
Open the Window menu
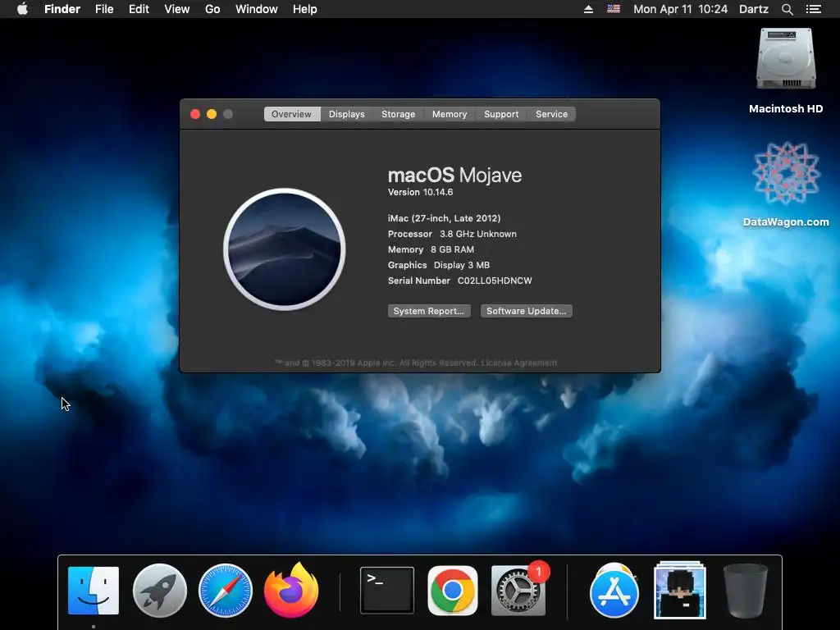[257, 9]
